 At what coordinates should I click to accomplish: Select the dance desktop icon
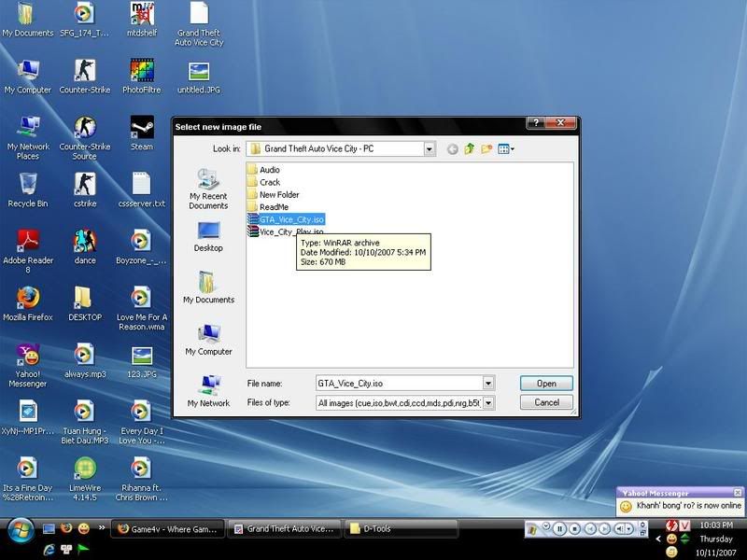tap(85, 247)
